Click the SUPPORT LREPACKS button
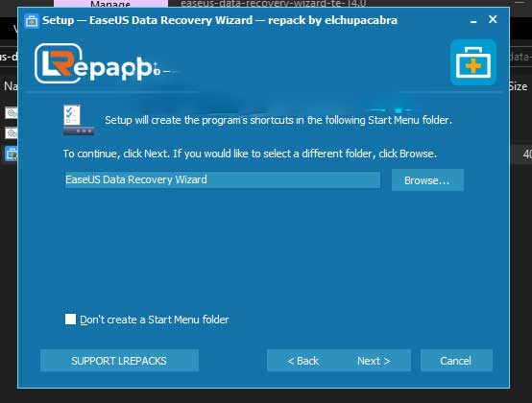Viewport: 532px width, 403px height. pos(119,361)
